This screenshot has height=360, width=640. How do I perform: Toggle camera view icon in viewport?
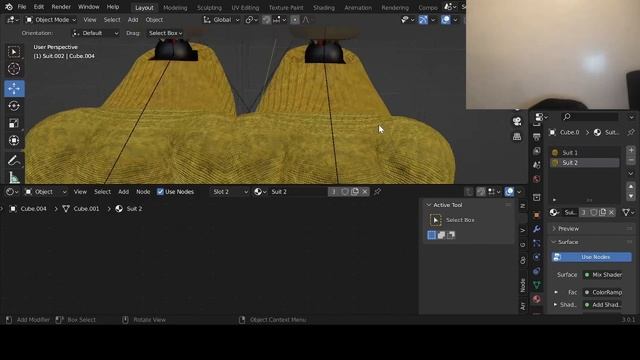coord(517,122)
